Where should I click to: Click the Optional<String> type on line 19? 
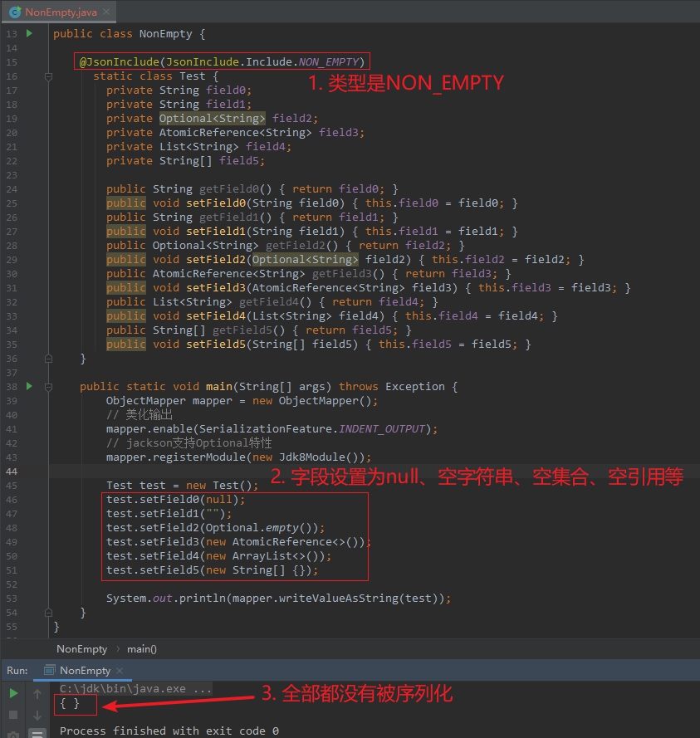point(213,118)
